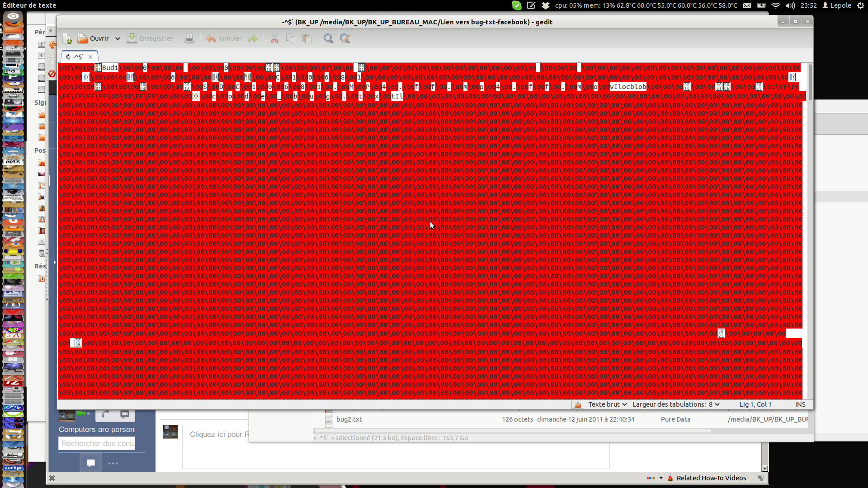This screenshot has width=868, height=488.
Task: Click the copy icon in the toolbar
Action: point(291,39)
